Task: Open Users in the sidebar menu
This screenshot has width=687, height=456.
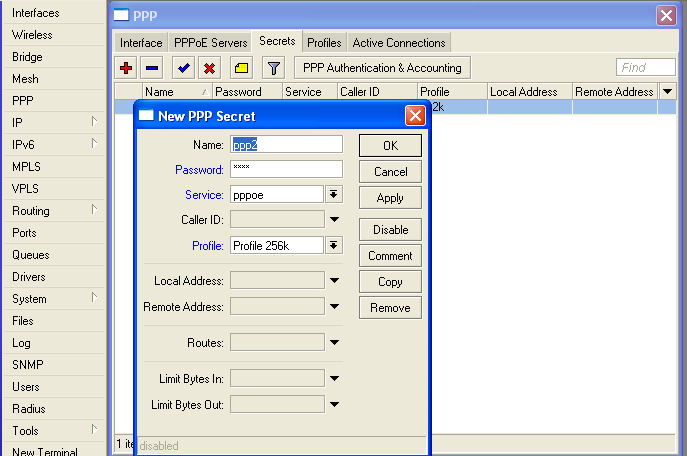Action: (x=53, y=387)
